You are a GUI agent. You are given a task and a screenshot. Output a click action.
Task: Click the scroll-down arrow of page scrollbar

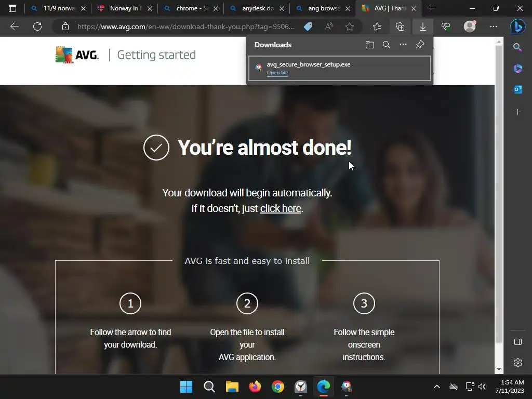[x=499, y=369]
